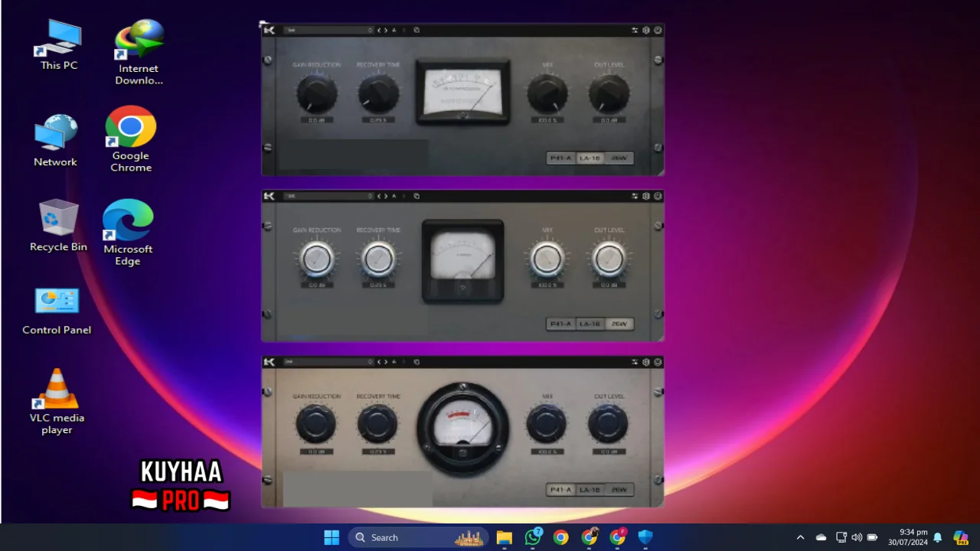Switch to 26W model in top dark panel
The image size is (980, 551).
pyautogui.click(x=619, y=158)
